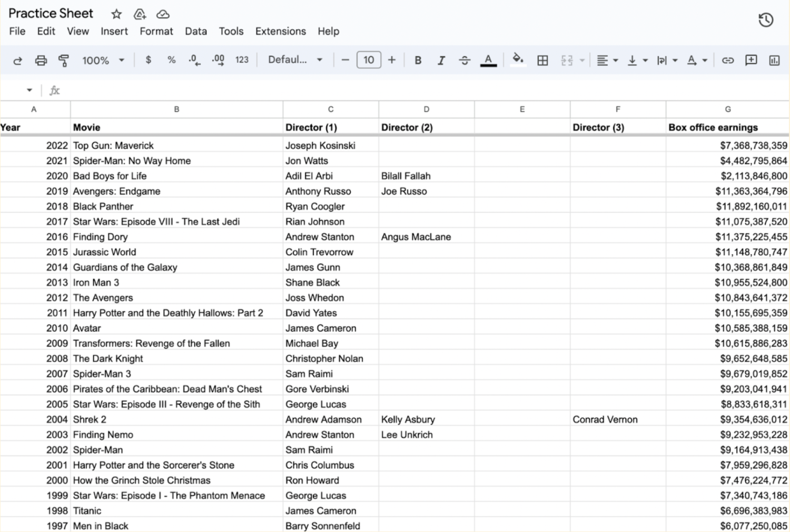This screenshot has width=790, height=532.
Task: Open the 123 more formats menu
Action: click(x=242, y=60)
